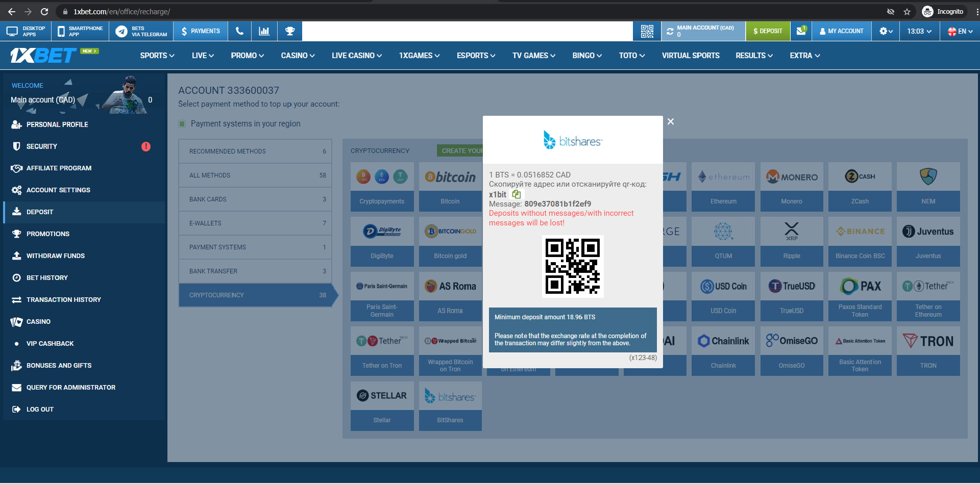Select Stellar payment tile
This screenshot has height=485, width=980.
pos(382,406)
